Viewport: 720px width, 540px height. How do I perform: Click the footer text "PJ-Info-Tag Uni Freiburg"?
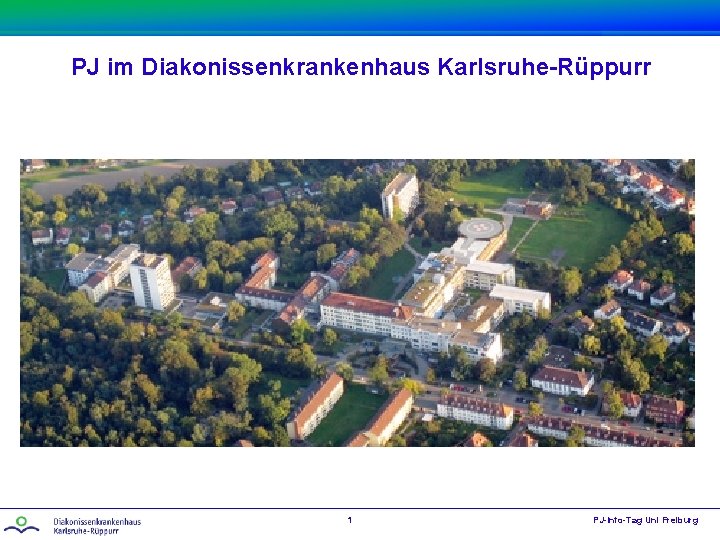point(646,520)
